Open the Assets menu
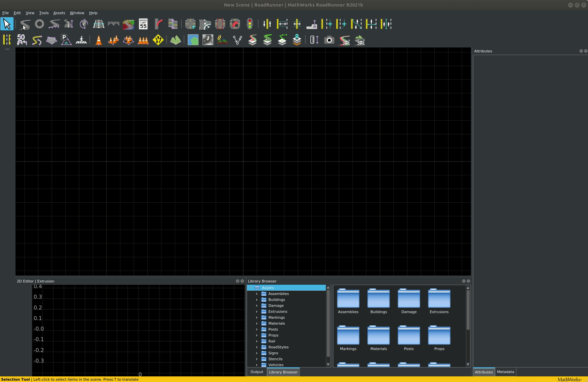This screenshot has height=382, width=588. (x=59, y=13)
